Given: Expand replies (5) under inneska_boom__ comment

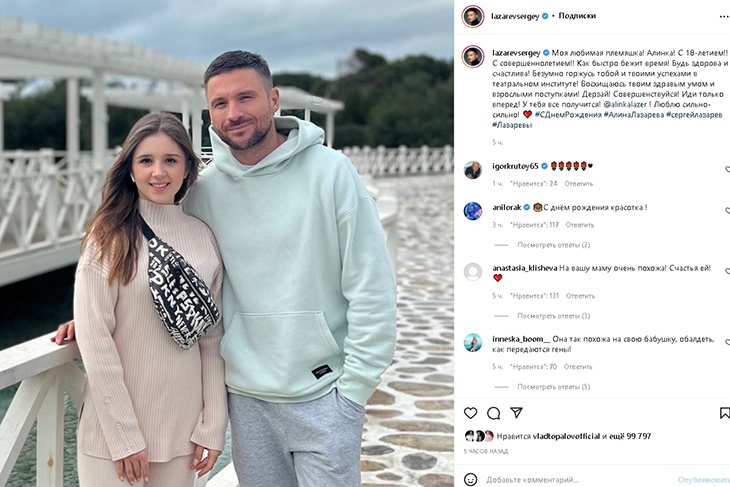Looking at the screenshot, I should (x=553, y=387).
